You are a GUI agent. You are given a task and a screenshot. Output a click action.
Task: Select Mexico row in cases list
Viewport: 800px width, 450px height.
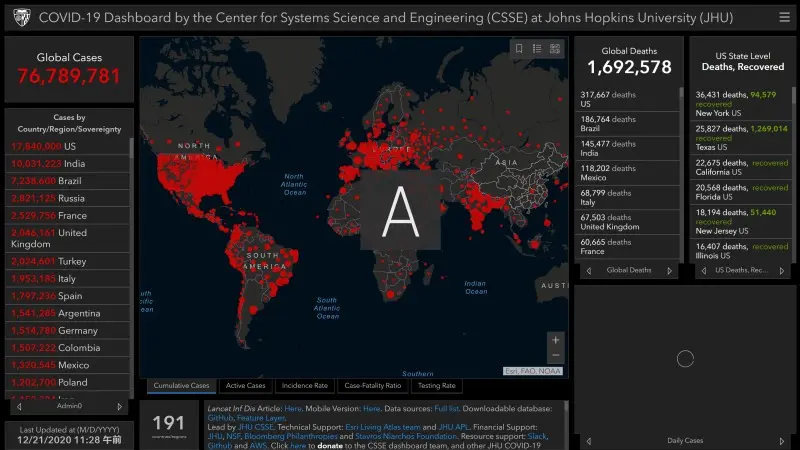click(67, 365)
